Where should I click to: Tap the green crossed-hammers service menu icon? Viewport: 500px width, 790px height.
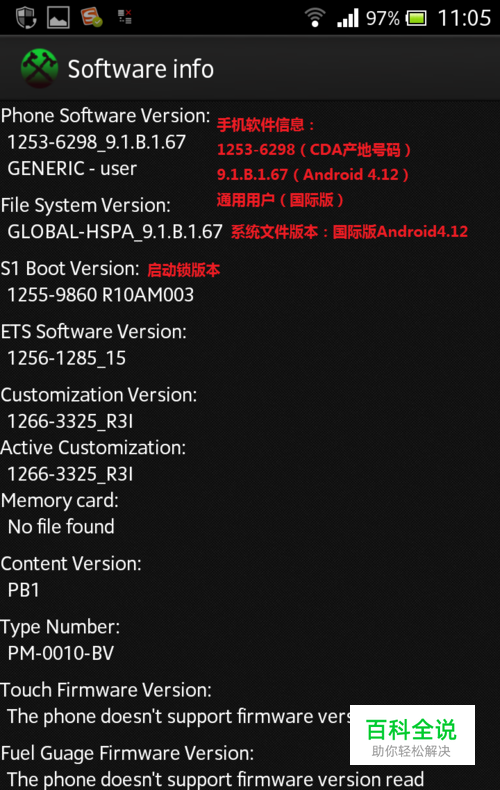[x=39, y=68]
